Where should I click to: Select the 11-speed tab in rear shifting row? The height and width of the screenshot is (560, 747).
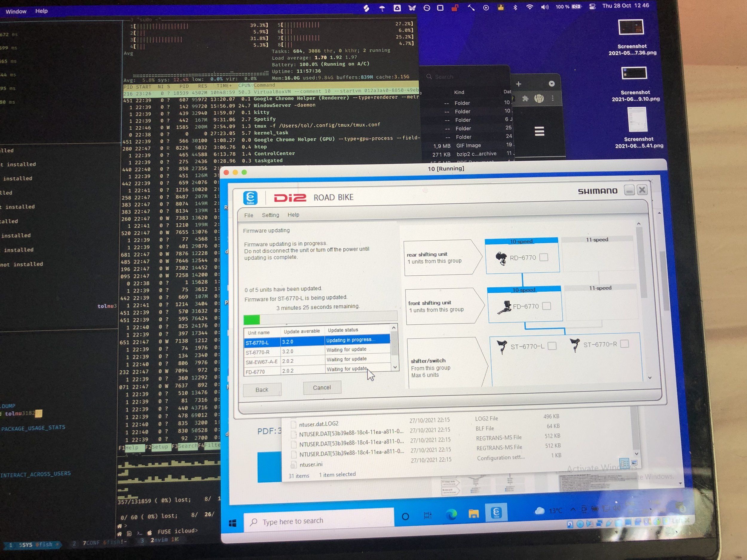tap(597, 239)
